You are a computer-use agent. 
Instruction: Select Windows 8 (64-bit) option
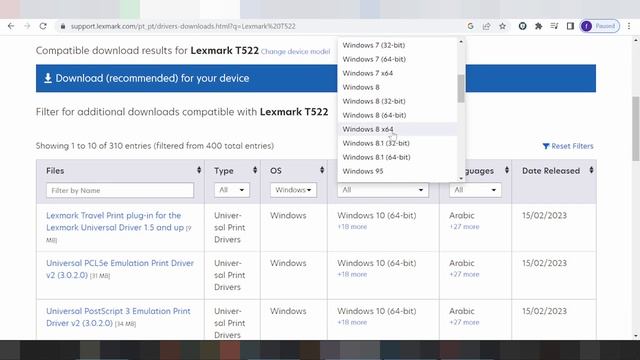[397, 115]
